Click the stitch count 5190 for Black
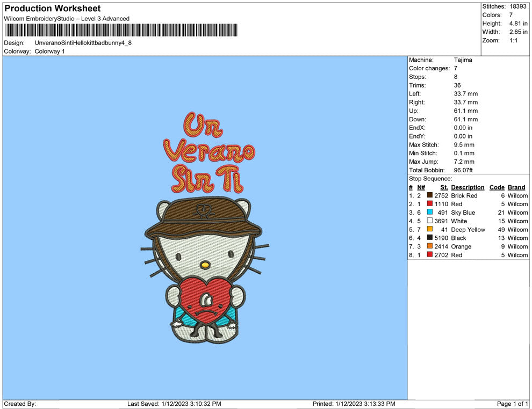The height and width of the screenshot is (409, 532). (x=441, y=238)
